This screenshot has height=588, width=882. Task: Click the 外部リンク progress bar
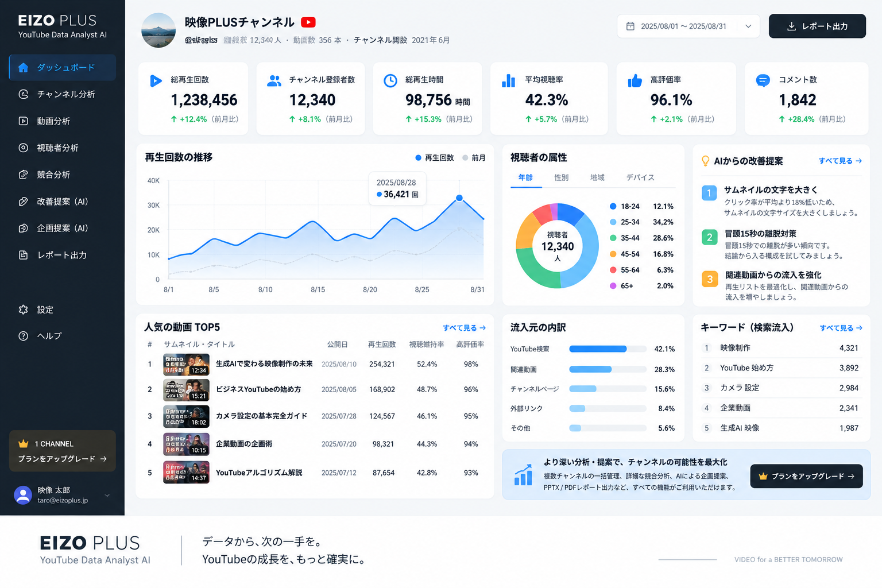[x=608, y=408]
